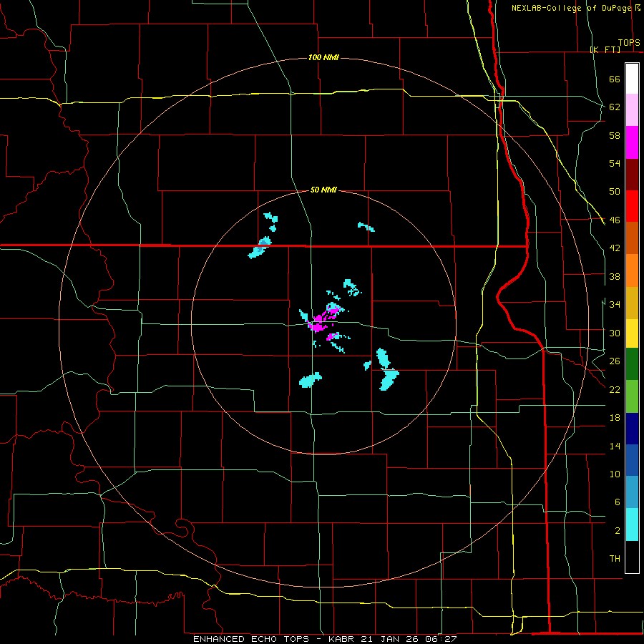Click the legend value 50
Screen dimensions: 644x644
point(615,192)
